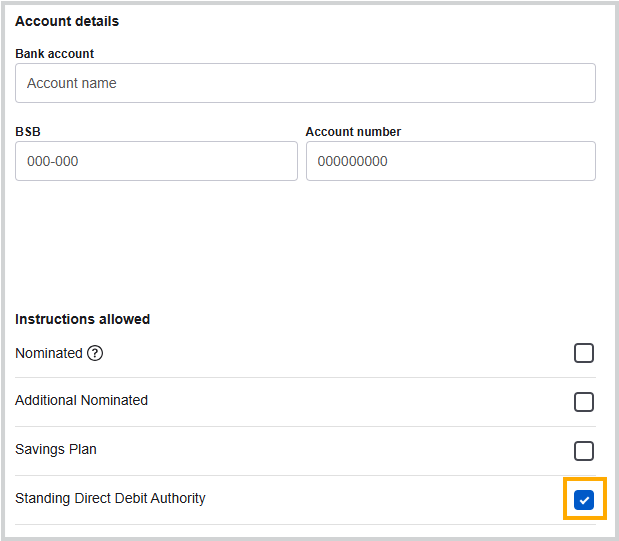Viewport: 619px width, 541px height.
Task: Click the white checkmark in blue box
Action: coord(584,500)
